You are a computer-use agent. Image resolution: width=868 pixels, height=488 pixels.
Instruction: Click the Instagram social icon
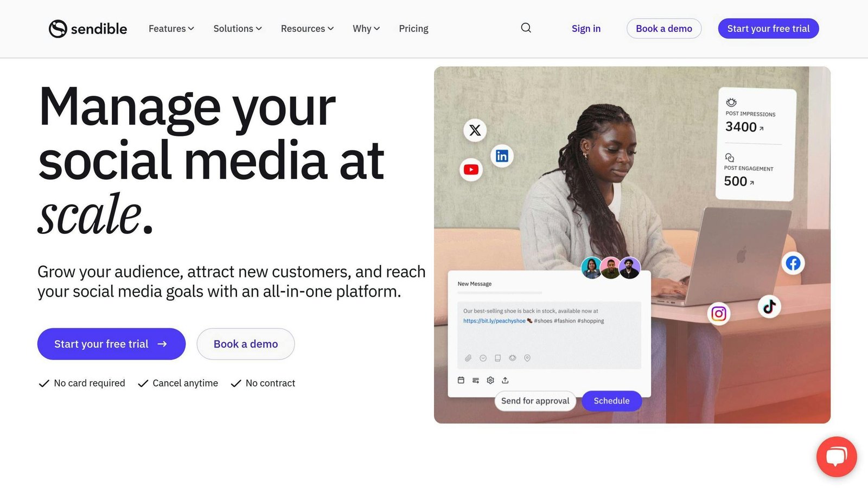tap(719, 313)
